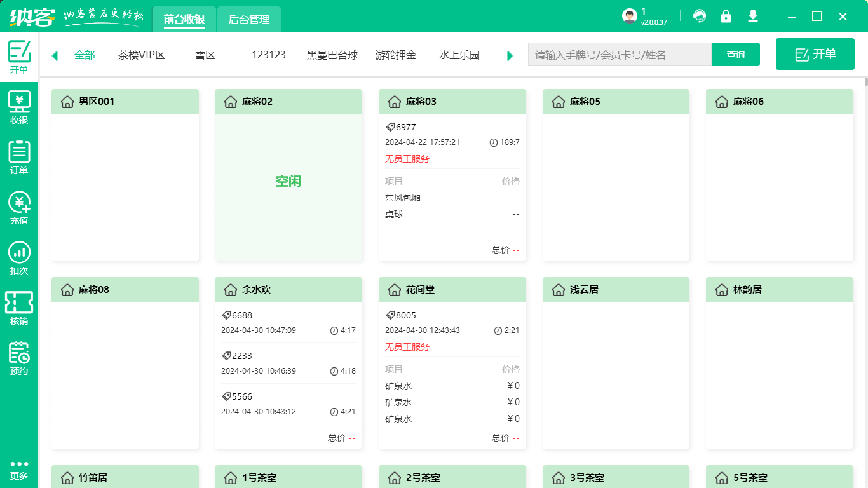Viewport: 868px width, 488px height.
Task: Switch to the 后台管理 tab
Action: point(248,20)
